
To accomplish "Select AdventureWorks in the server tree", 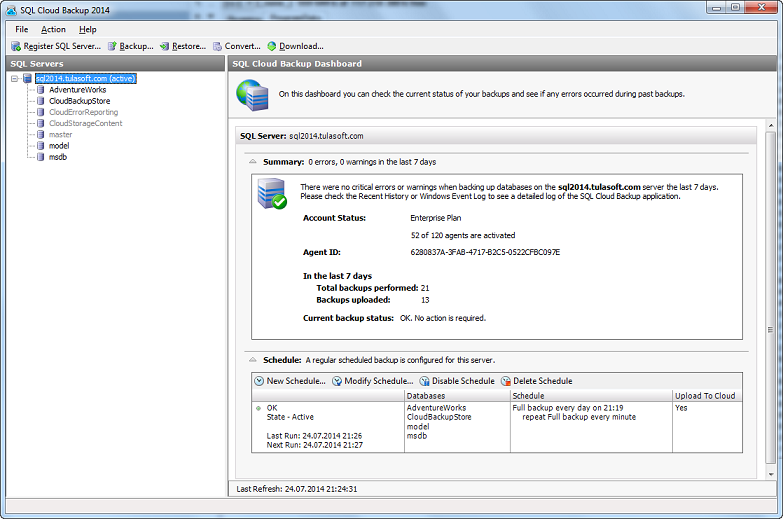I will pyautogui.click(x=78, y=90).
